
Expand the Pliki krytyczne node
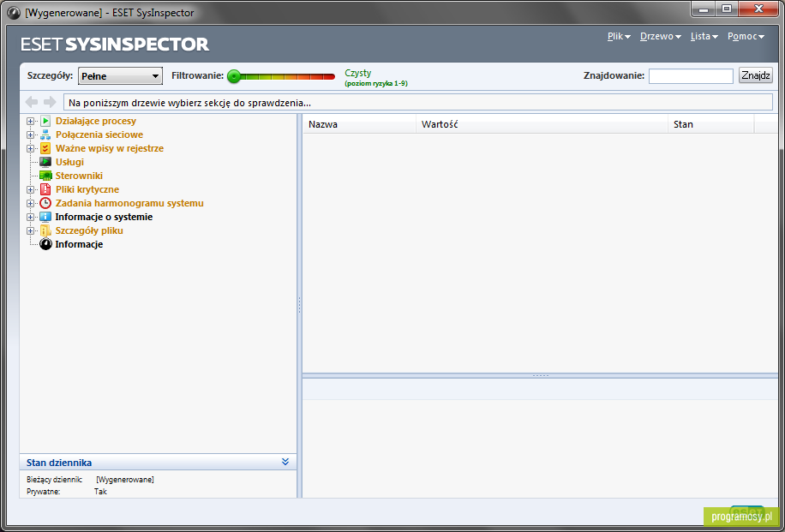click(x=31, y=189)
